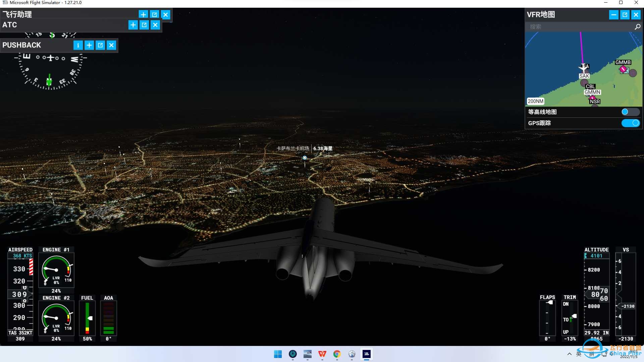Expand the 飞行助理 panel with plus icon
The width and height of the screenshot is (644, 362).
click(x=143, y=14)
